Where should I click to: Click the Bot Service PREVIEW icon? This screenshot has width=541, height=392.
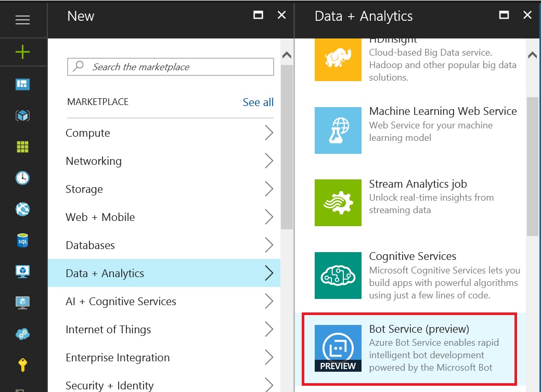tap(338, 348)
